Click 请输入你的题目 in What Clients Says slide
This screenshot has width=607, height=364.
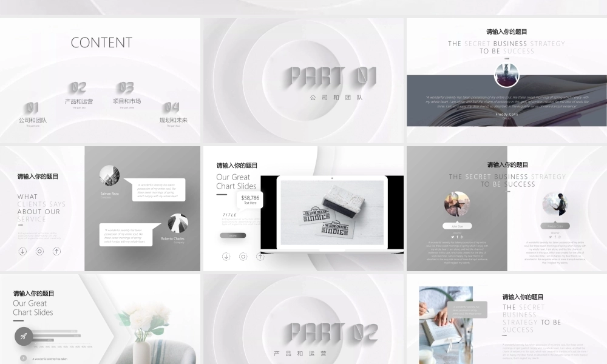pyautogui.click(x=38, y=177)
